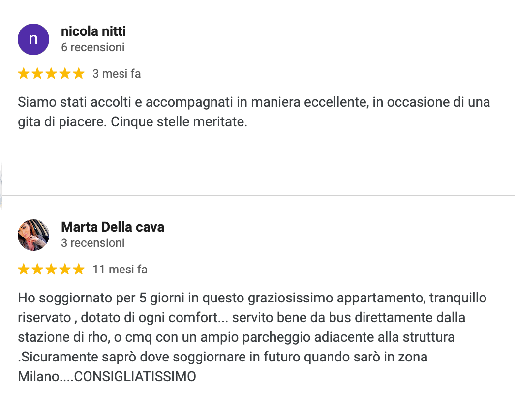Click fifth star of nicola nitti's rating
This screenshot has height=420, width=515.
[79, 74]
